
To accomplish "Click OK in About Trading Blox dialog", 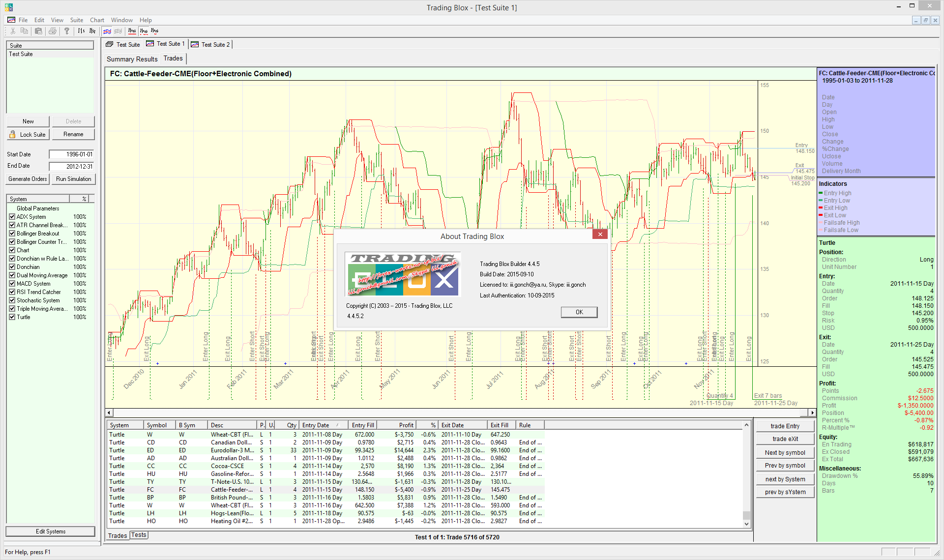I will pos(579,312).
